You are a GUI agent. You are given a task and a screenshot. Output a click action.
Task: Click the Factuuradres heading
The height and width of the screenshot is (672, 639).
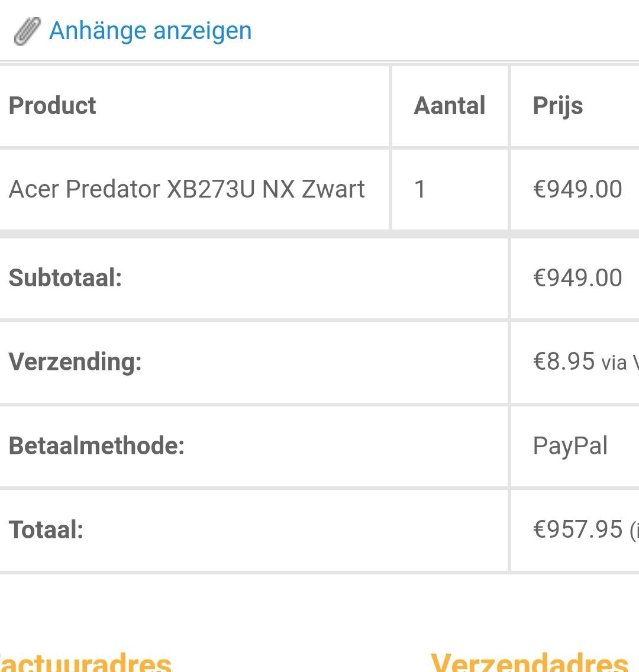pos(86,662)
